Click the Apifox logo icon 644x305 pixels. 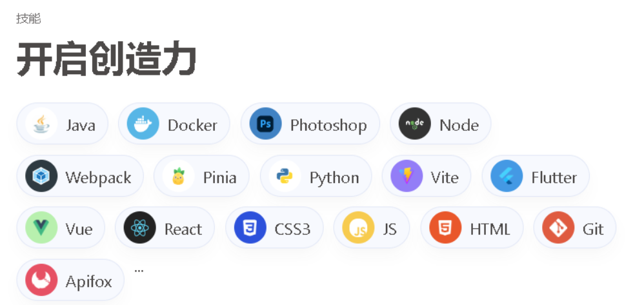pos(41,280)
